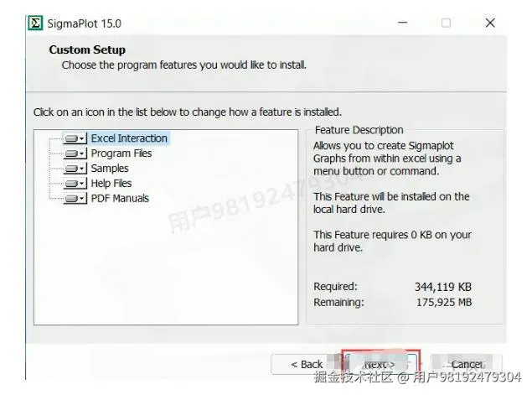Image resolution: width=532 pixels, height=395 pixels.
Task: Click the drive icon beside Help Files
Action: point(71,184)
